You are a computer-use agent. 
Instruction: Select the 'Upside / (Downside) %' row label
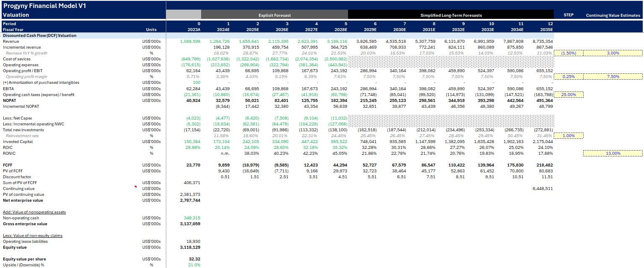(24, 265)
